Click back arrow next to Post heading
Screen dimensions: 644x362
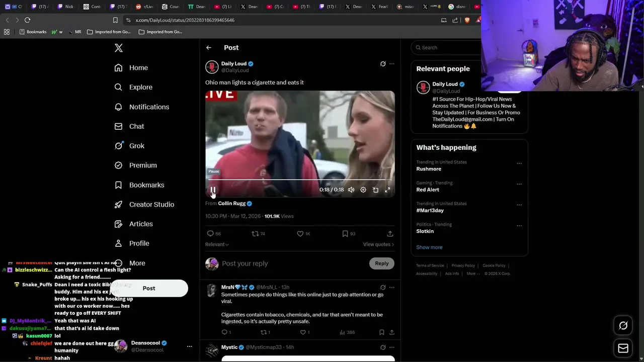[209, 48]
